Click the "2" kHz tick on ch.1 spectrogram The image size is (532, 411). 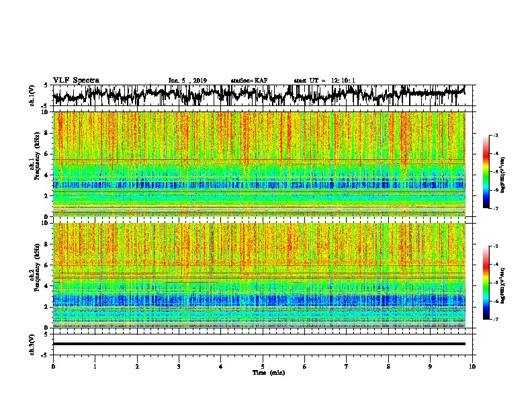coord(48,195)
